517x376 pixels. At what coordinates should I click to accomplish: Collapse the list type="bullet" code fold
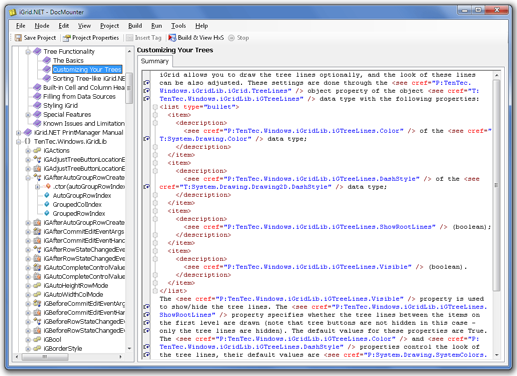(155, 107)
